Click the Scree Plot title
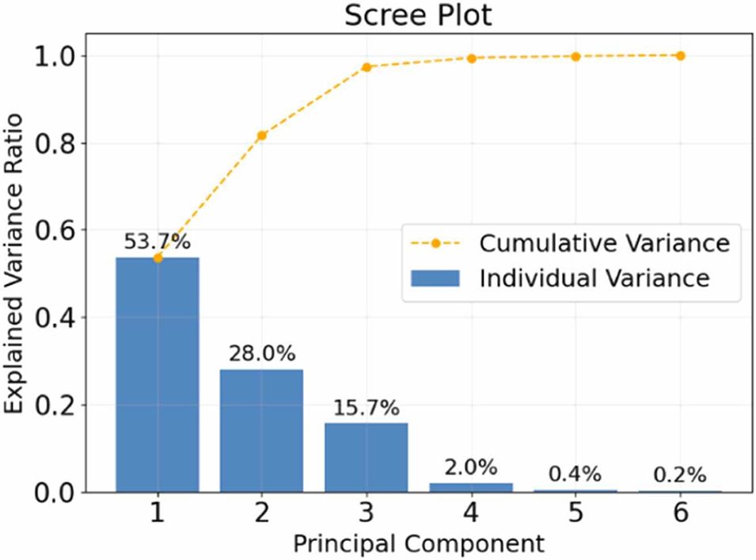Viewport: 756px width, 560px height. 418,16
